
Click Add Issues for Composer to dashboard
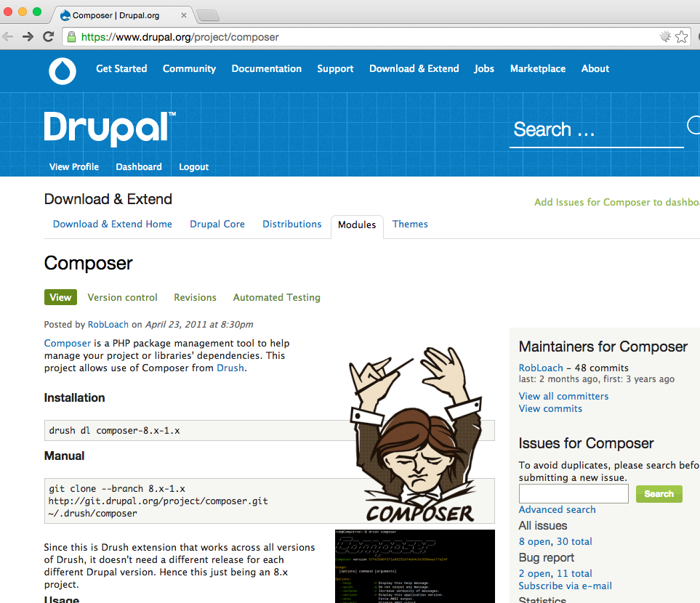point(617,202)
